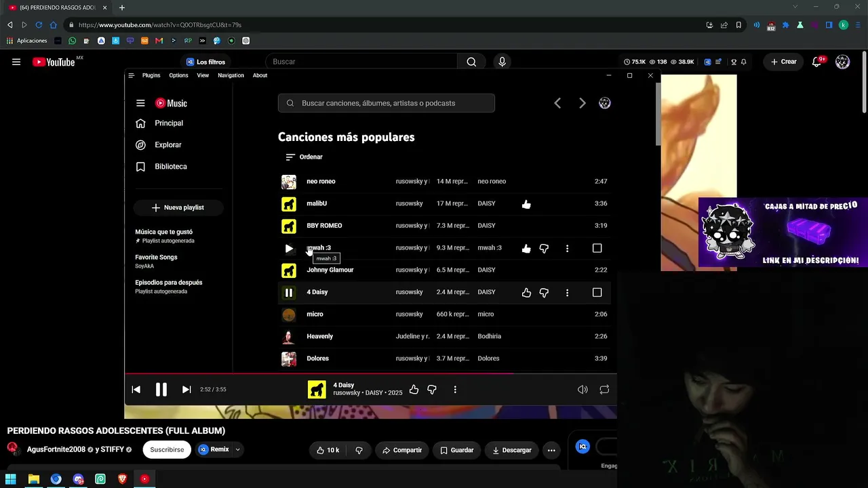Toggle repeat mode in player bar
Screen dimensions: 868x488
click(604, 389)
